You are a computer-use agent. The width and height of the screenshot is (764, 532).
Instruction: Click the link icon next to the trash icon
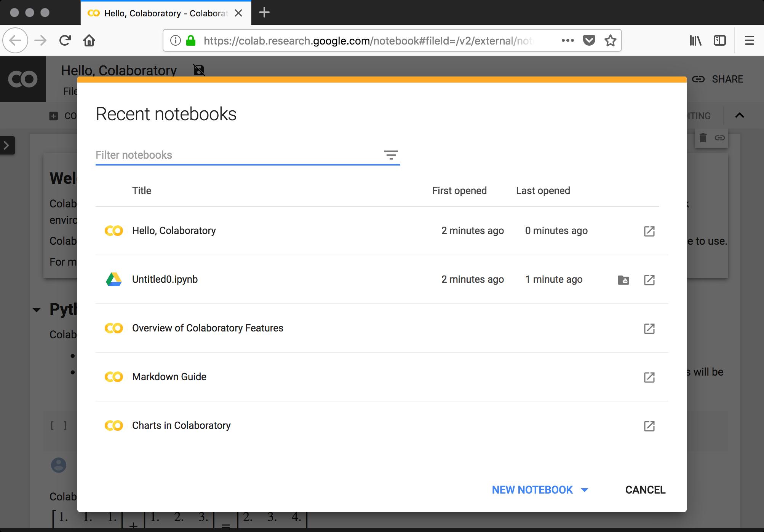[720, 138]
